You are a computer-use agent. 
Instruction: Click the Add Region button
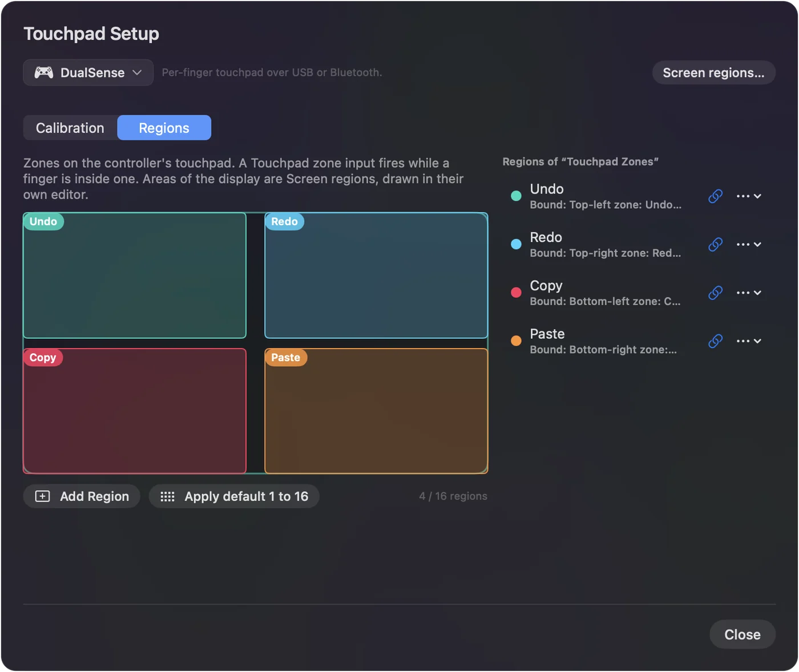82,496
